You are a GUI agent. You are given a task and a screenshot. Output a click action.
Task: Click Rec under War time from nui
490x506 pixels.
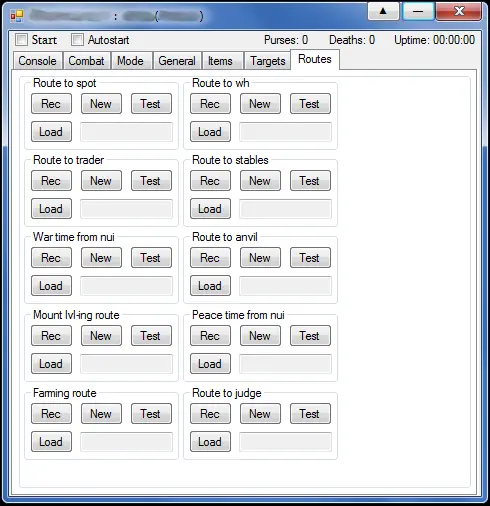(x=51, y=258)
